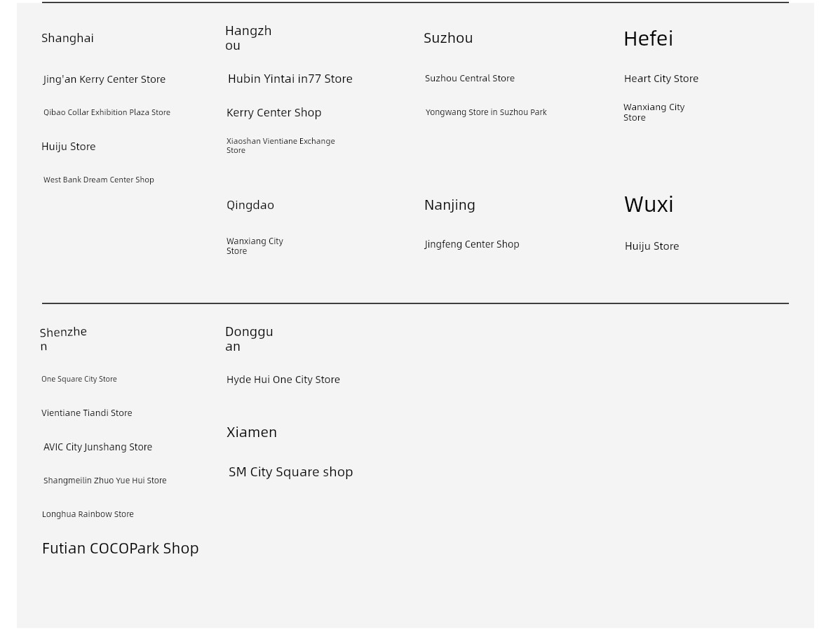Click Shangmeilin Zhuo Yue Hui Store
Image resolution: width=831 pixels, height=644 pixels.
click(105, 481)
